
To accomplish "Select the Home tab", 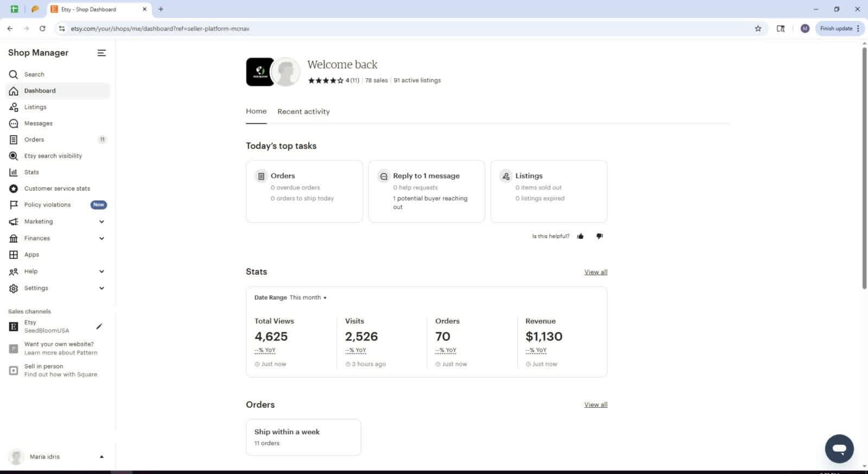I will pos(256,111).
